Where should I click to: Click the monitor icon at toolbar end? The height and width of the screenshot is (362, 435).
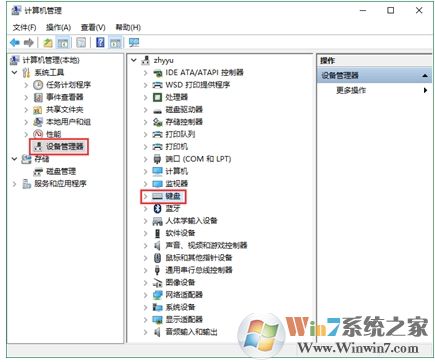(x=134, y=42)
